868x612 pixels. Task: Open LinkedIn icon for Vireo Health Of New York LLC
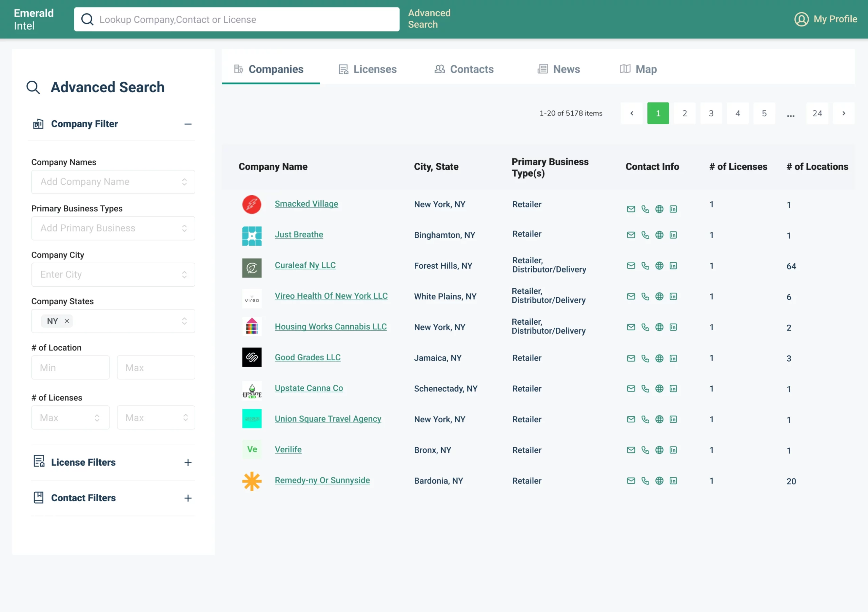[673, 297]
